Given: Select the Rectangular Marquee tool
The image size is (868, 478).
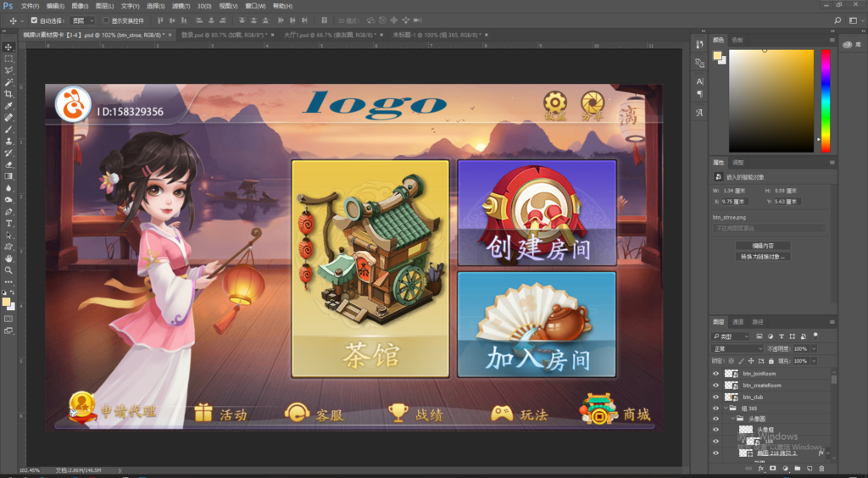Looking at the screenshot, I should [8, 59].
